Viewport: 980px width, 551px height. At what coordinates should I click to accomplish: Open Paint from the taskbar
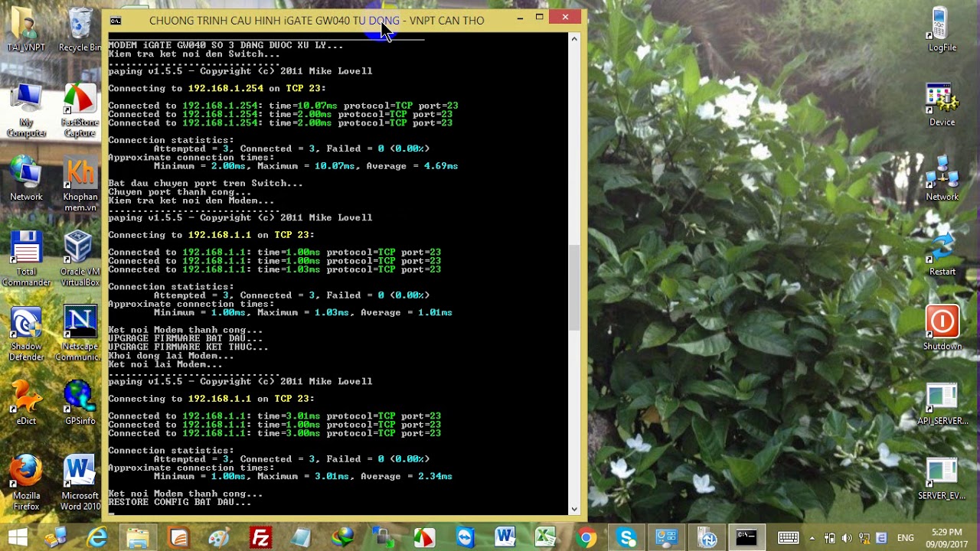pyautogui.click(x=220, y=538)
